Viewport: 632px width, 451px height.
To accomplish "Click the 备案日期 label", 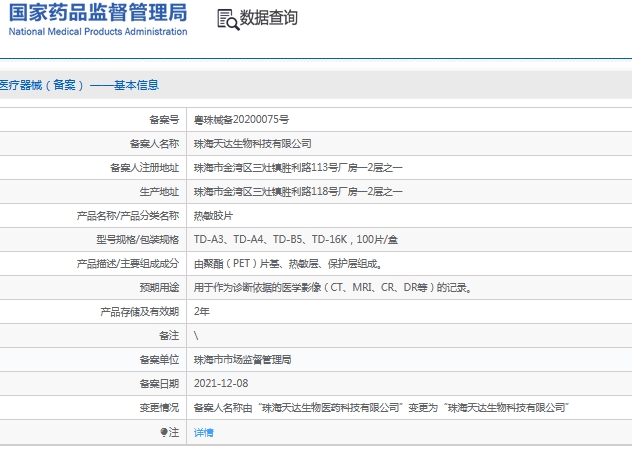I will pyautogui.click(x=159, y=383).
